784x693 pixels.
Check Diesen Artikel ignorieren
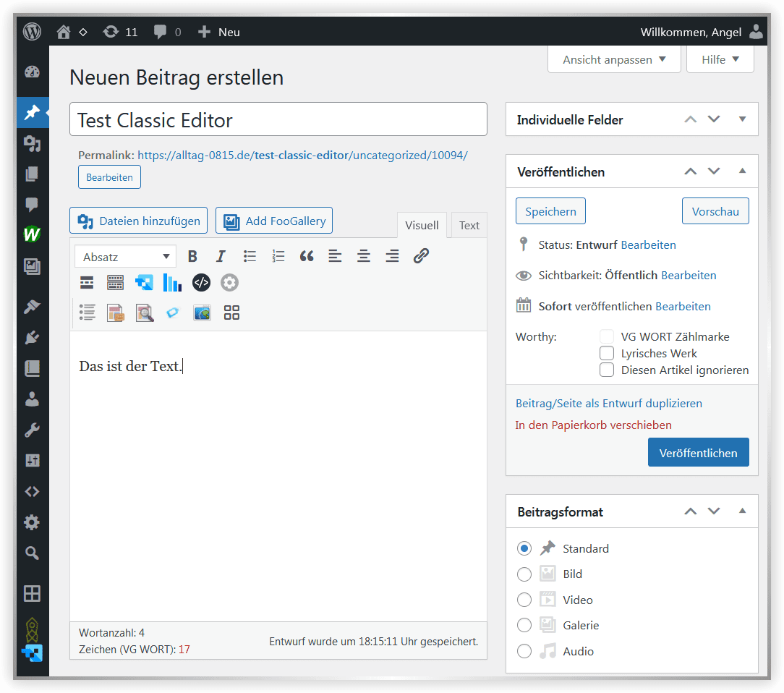click(607, 370)
